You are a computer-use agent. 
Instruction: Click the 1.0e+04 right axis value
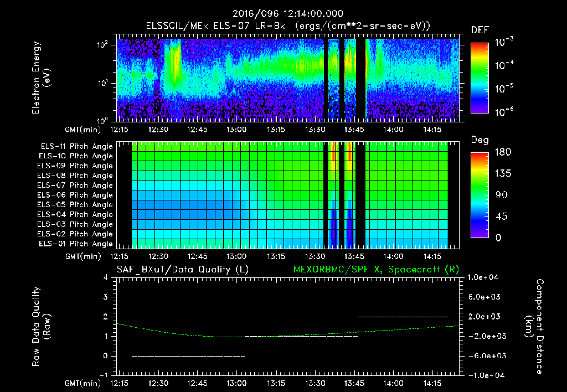click(483, 277)
